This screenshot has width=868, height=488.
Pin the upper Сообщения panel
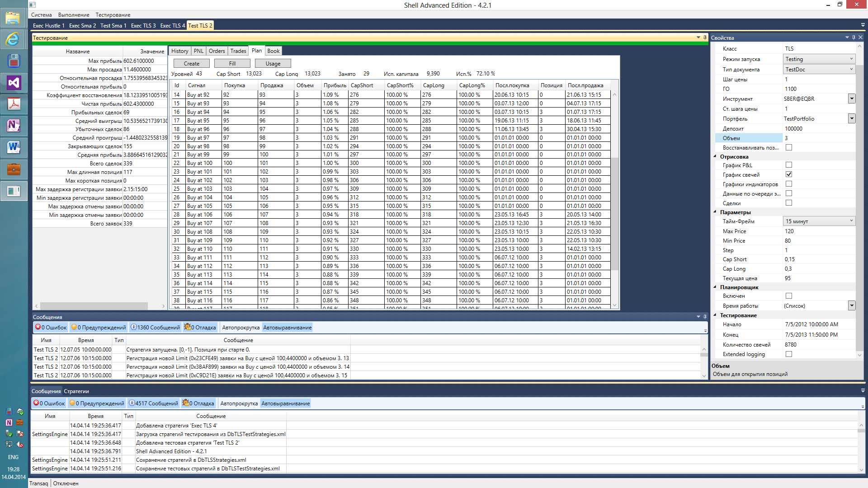[705, 317]
